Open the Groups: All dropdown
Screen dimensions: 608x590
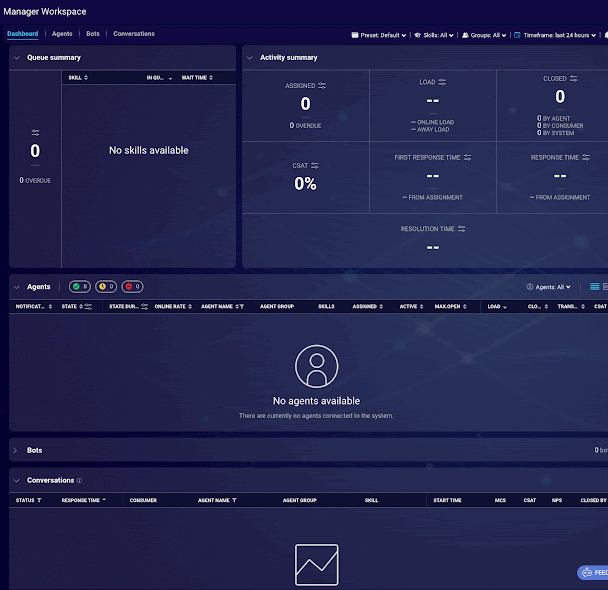point(484,35)
